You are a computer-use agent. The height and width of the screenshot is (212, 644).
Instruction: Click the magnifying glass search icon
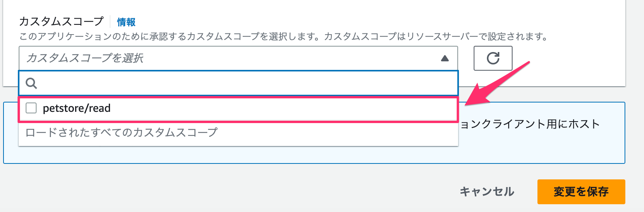pos(31,83)
